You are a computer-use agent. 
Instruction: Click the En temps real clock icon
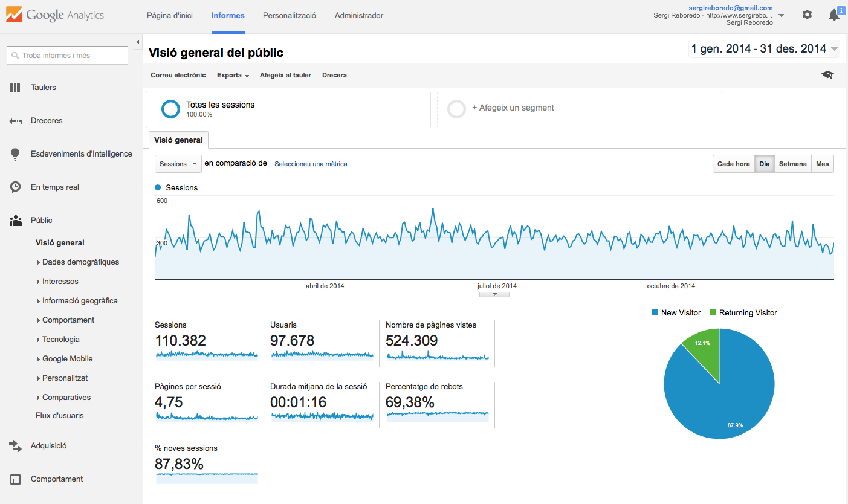pyautogui.click(x=15, y=187)
